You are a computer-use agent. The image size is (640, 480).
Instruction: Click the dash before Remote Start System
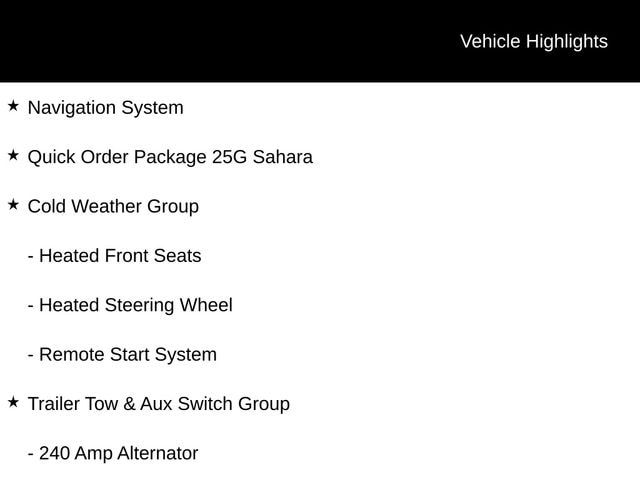[x=31, y=355]
